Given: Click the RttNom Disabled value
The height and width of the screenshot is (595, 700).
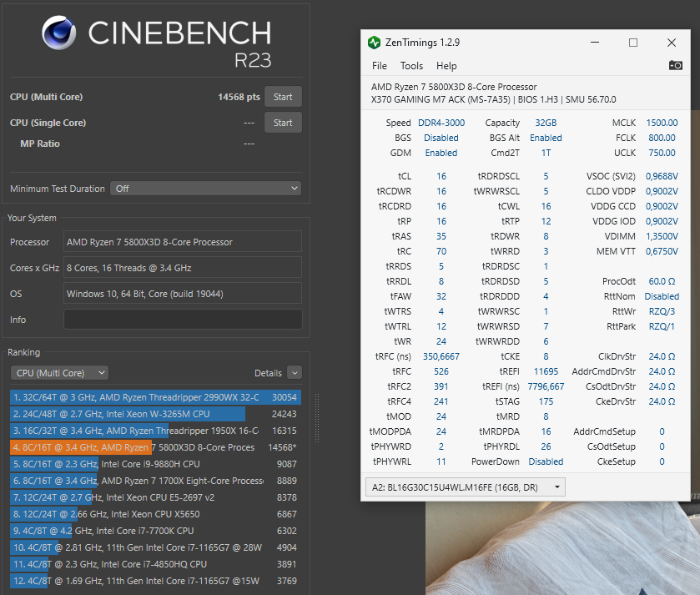Looking at the screenshot, I should pos(662,296).
